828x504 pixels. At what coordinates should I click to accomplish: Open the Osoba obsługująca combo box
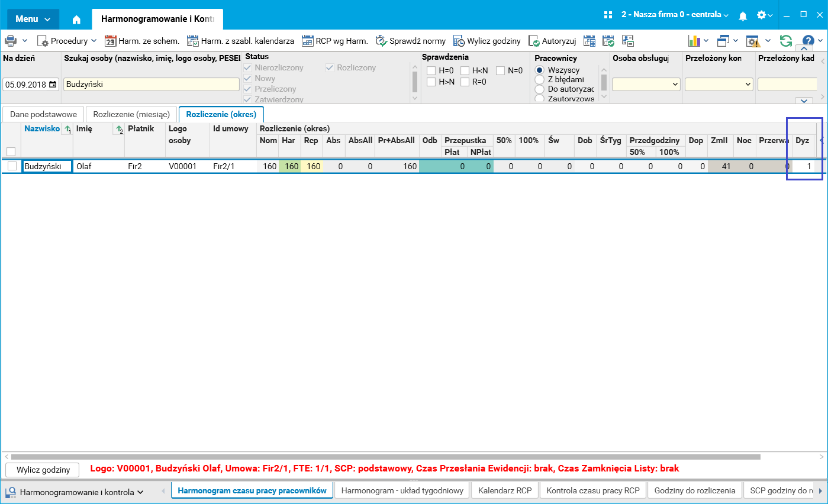[x=646, y=85]
